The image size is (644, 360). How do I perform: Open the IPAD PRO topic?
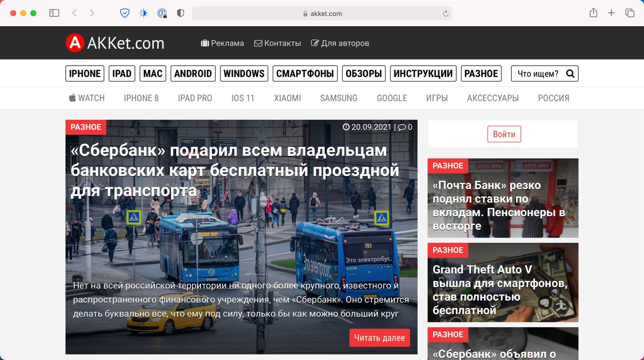tap(195, 98)
